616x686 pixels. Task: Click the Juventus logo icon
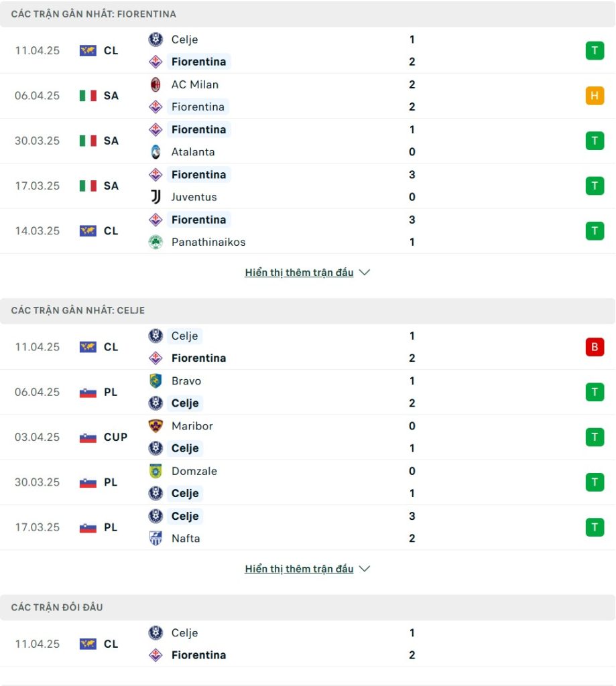156,197
